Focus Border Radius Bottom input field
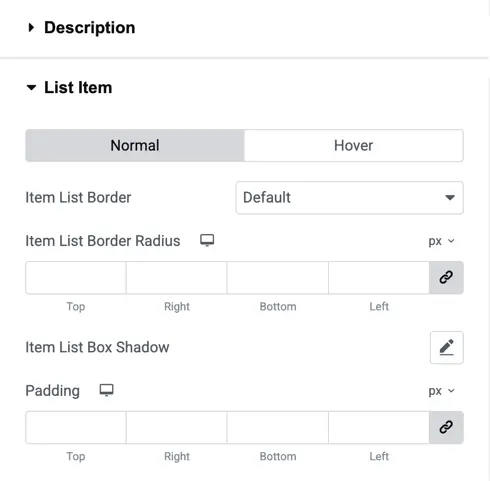 tap(278, 278)
